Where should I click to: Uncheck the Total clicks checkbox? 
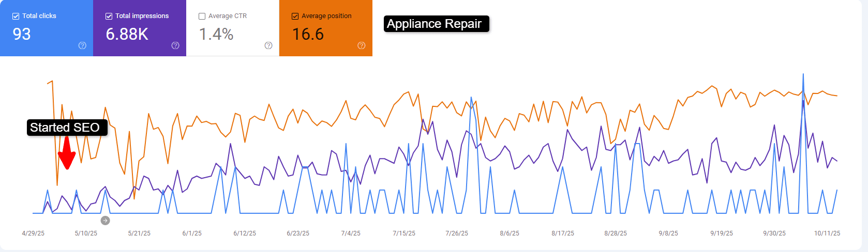click(16, 16)
